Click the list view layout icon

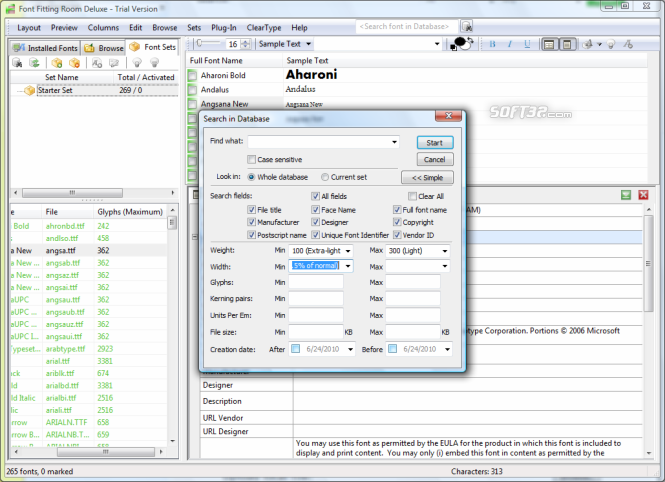click(549, 44)
